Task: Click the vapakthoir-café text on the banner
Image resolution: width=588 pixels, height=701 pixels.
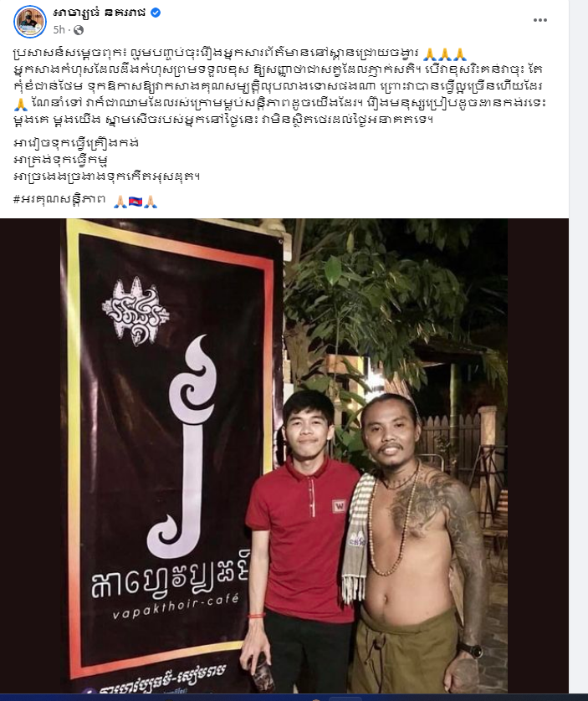Action: click(x=175, y=606)
